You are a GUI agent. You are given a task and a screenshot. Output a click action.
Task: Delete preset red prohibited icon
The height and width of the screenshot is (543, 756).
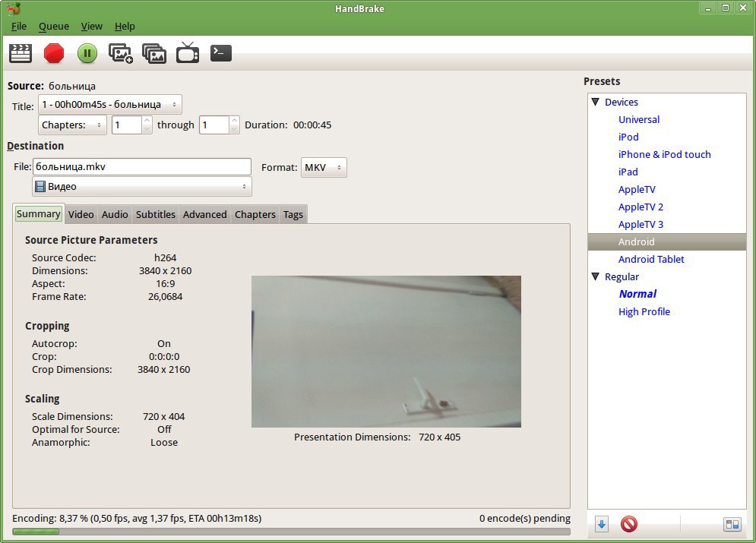[x=628, y=524]
